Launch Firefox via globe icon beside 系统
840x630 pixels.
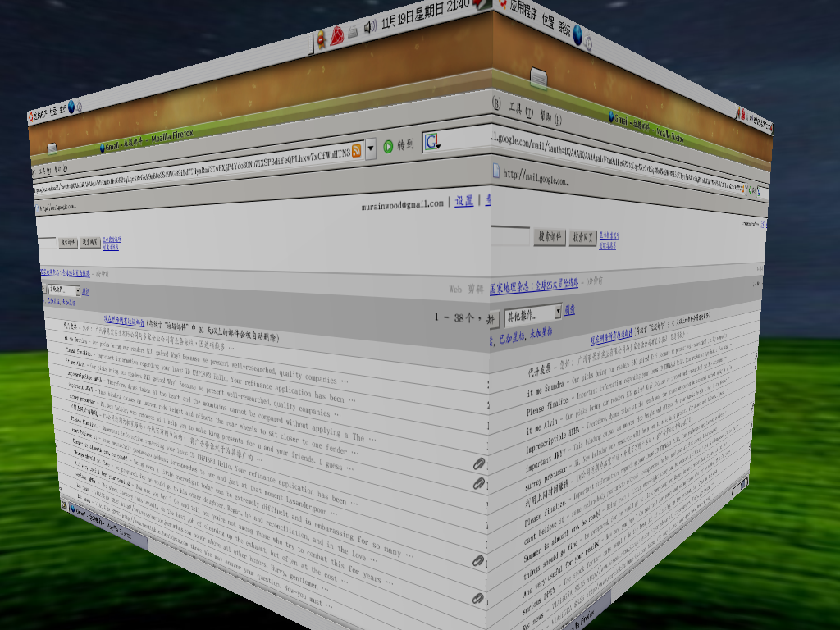577,34
